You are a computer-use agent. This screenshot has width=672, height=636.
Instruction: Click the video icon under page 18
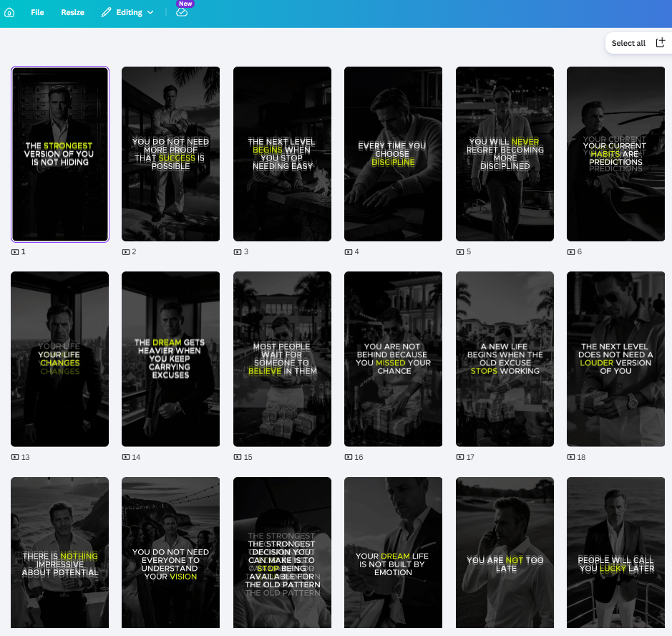[571, 457]
